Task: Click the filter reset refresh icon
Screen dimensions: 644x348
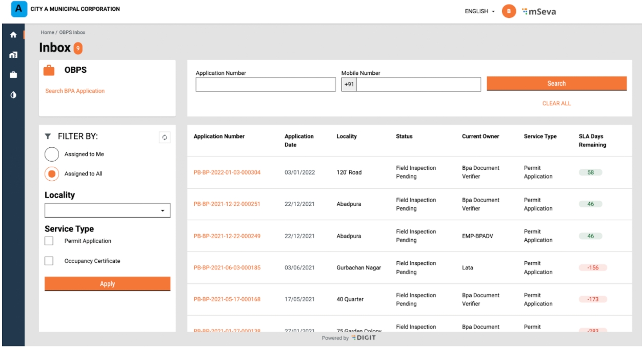Action: 165,137
